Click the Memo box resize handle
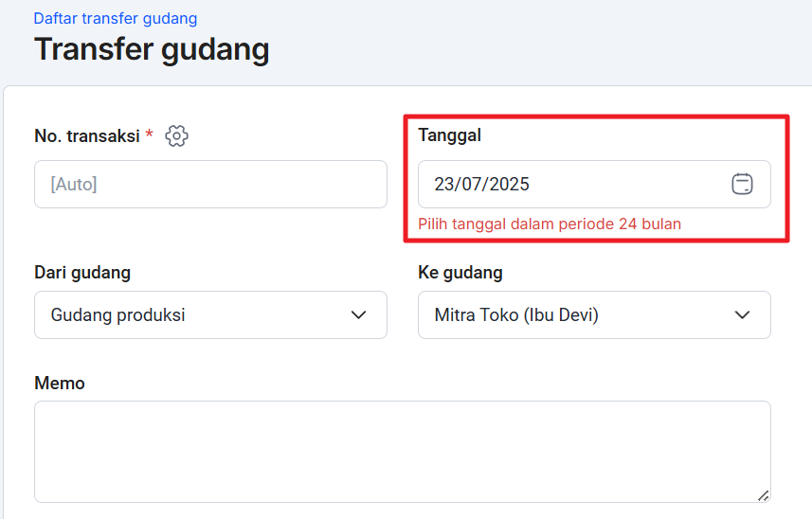Screen dimensions: 812x519 763,494
